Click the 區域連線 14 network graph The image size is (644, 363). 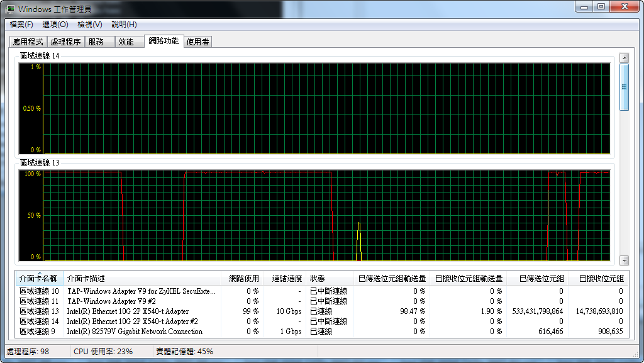[314, 109]
